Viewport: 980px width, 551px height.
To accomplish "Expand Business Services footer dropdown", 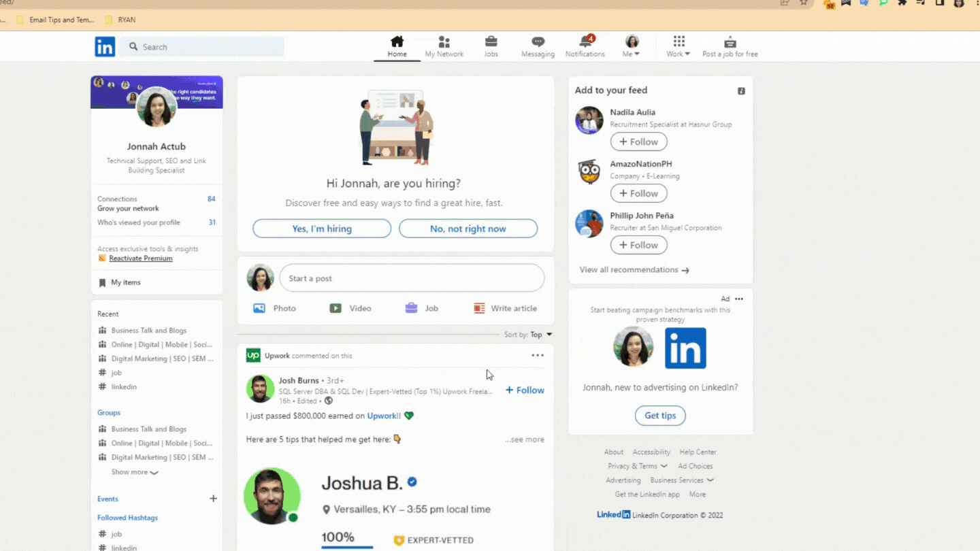I will 682,480.
